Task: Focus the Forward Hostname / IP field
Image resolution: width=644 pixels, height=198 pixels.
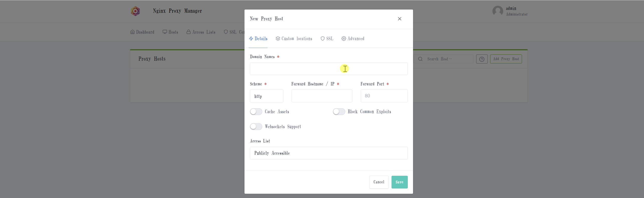Action: pos(322,96)
